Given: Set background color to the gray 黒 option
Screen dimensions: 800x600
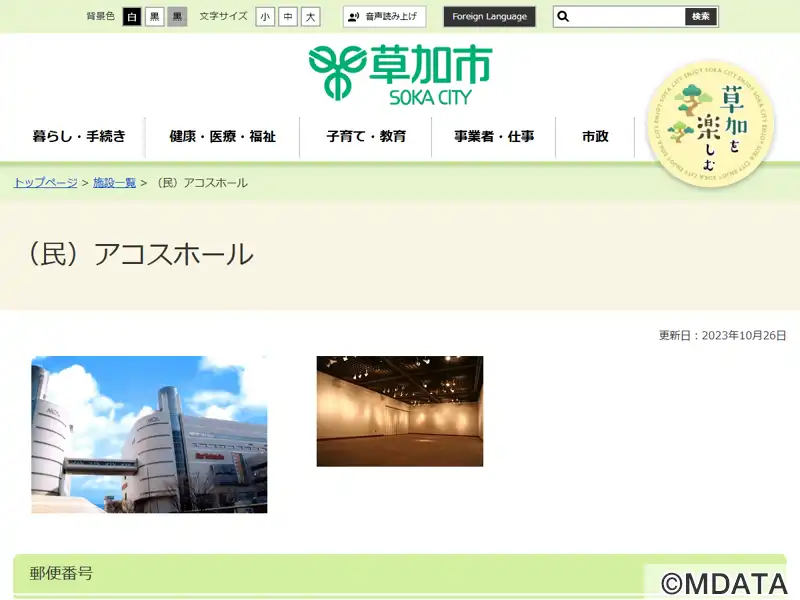Looking at the screenshot, I should click(178, 17).
